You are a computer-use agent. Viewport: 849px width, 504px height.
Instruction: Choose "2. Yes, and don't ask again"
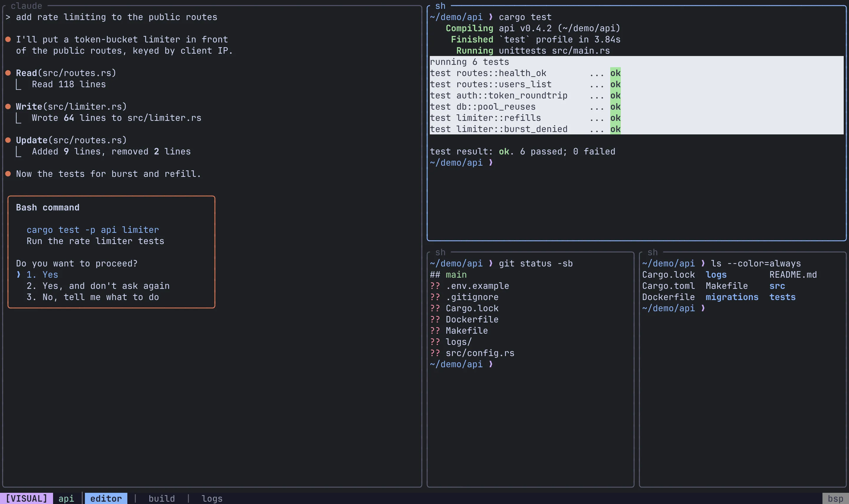98,286
